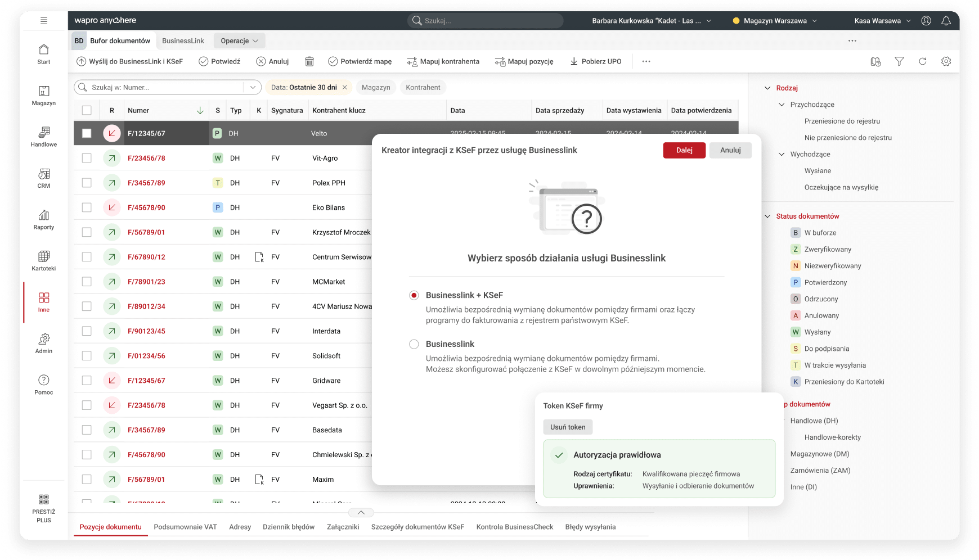
Task: Open Raporty from the left sidebar
Action: point(44,219)
